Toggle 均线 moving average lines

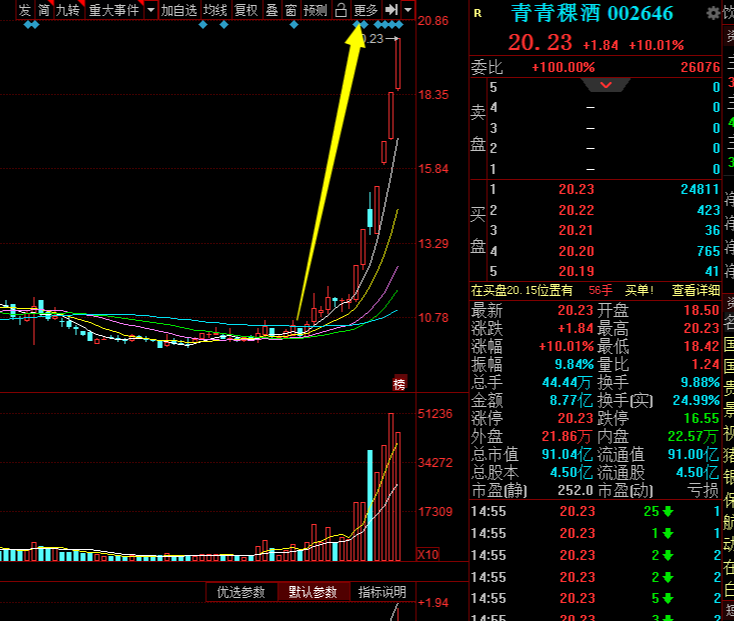[215, 9]
